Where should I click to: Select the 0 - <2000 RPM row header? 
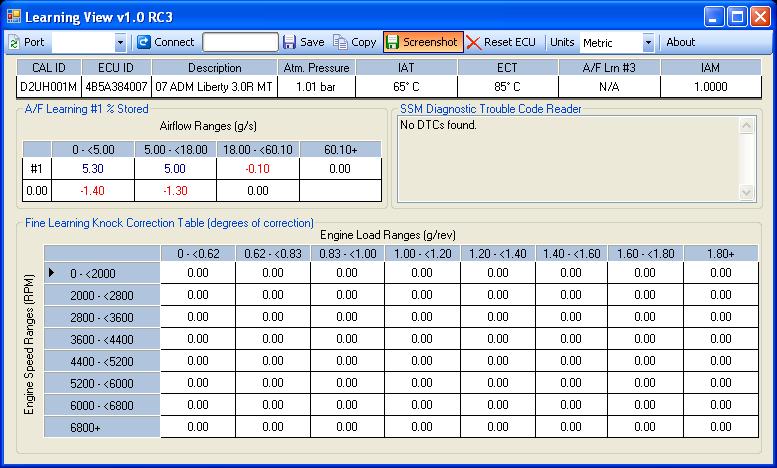102,272
